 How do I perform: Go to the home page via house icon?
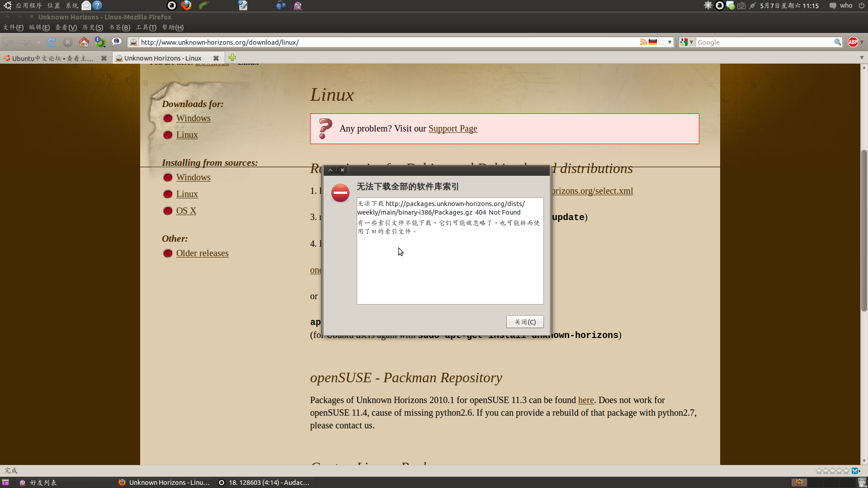[84, 42]
